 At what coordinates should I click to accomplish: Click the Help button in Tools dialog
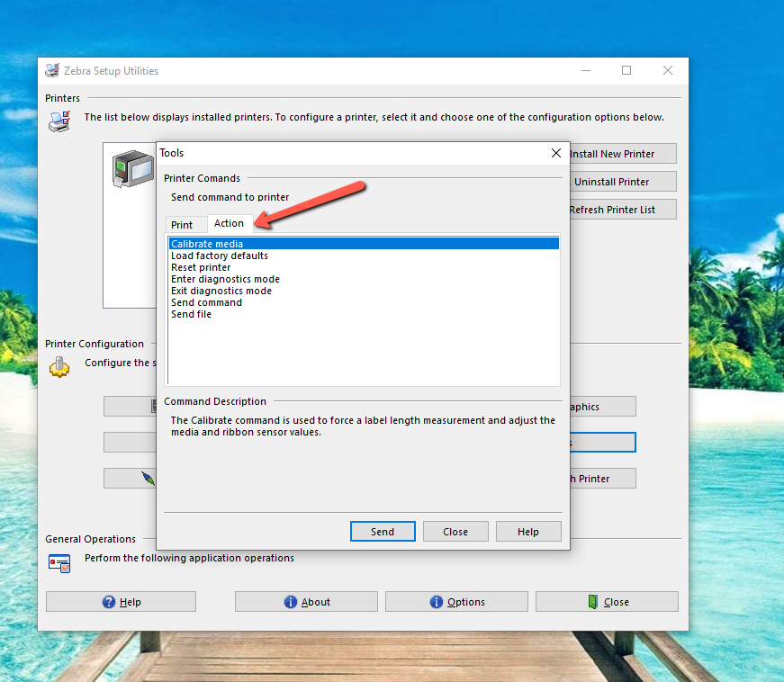click(x=528, y=532)
